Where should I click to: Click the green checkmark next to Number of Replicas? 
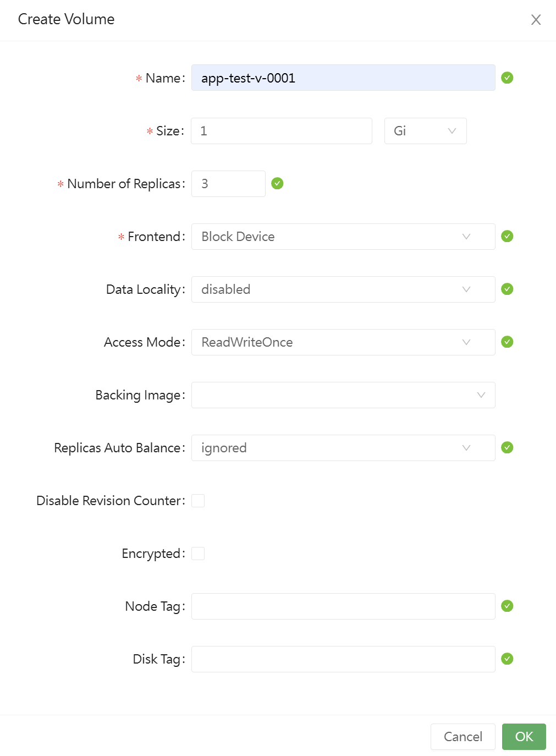click(277, 183)
